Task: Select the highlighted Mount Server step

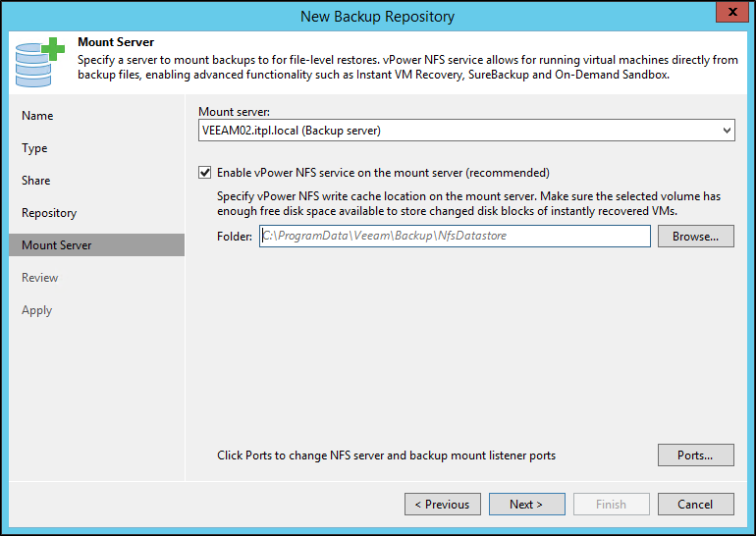Action: tap(57, 245)
